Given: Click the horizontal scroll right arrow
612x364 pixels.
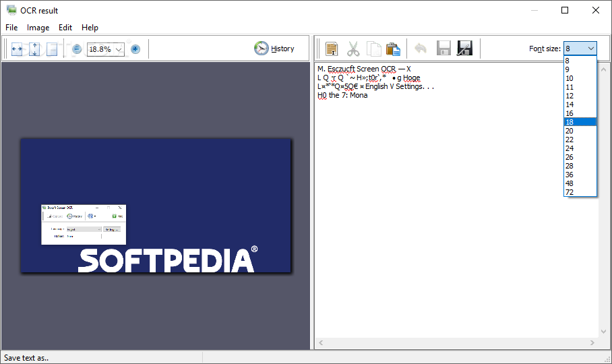Looking at the screenshot, I should (x=592, y=342).
